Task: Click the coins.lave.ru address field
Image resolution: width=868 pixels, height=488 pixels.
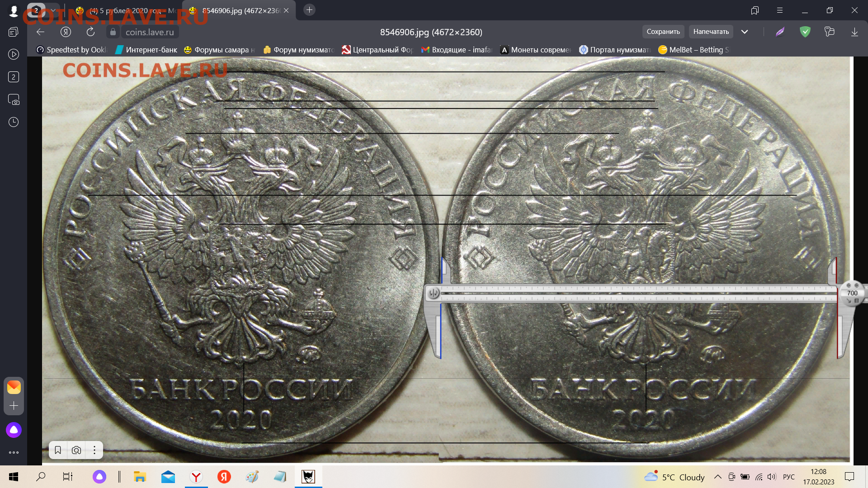Action: tap(150, 32)
